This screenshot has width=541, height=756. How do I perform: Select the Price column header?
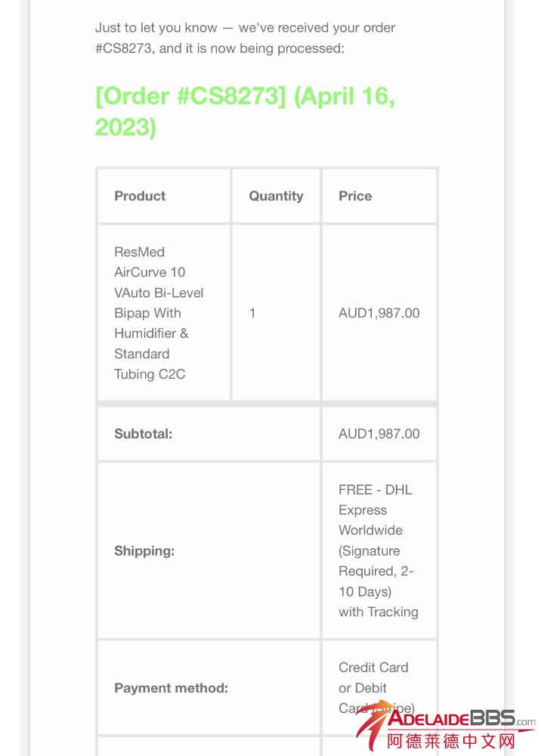point(355,196)
